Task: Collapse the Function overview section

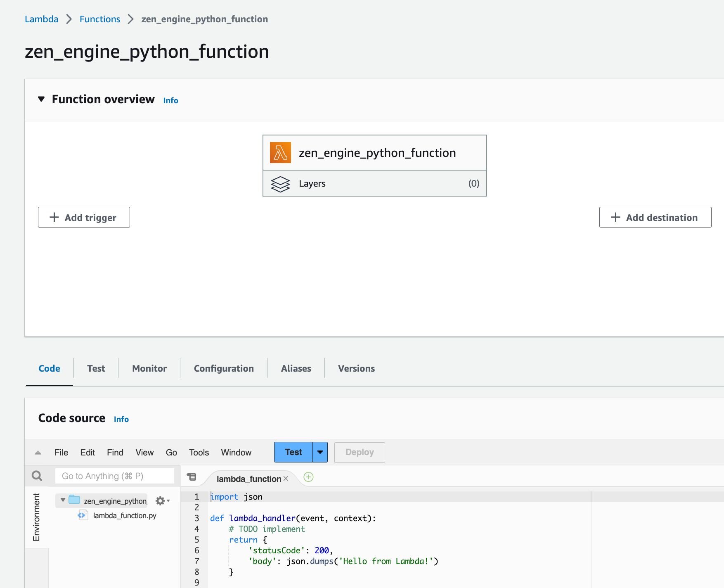Action: (41, 99)
